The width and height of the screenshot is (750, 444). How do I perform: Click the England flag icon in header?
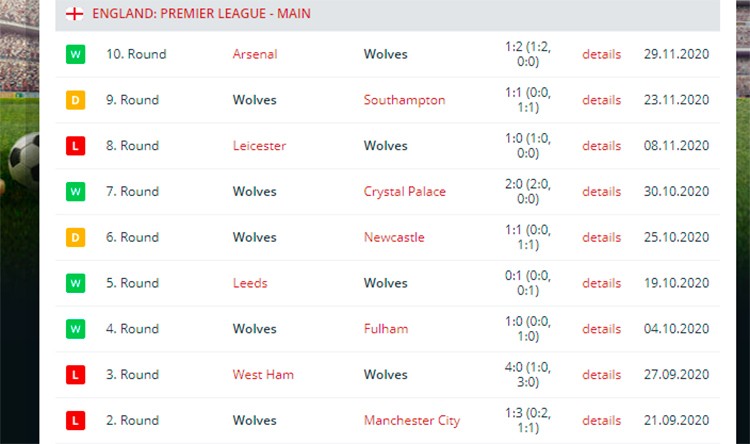(x=74, y=13)
